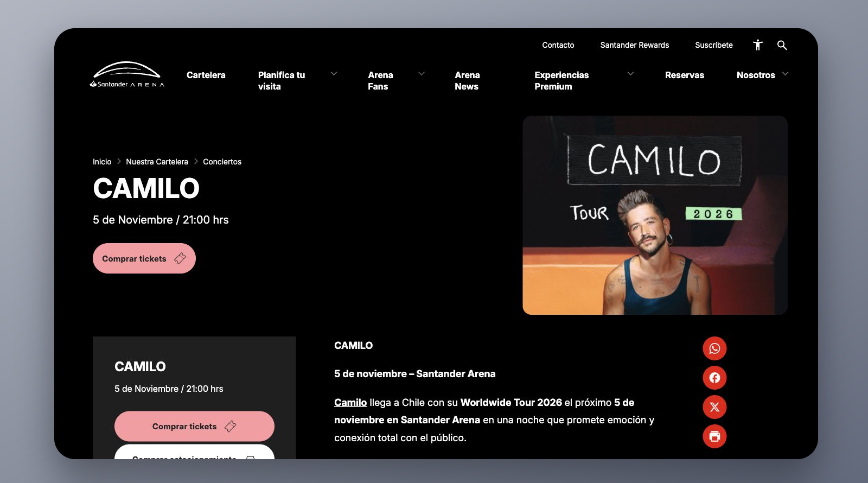Open Nuestra Cartelera breadcrumb
This screenshot has height=483, width=868.
click(157, 162)
